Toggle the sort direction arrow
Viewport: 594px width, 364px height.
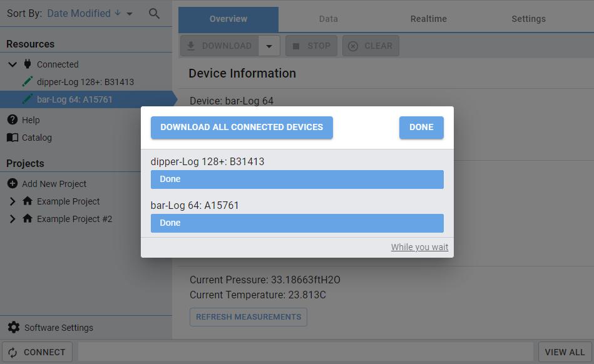click(x=118, y=13)
